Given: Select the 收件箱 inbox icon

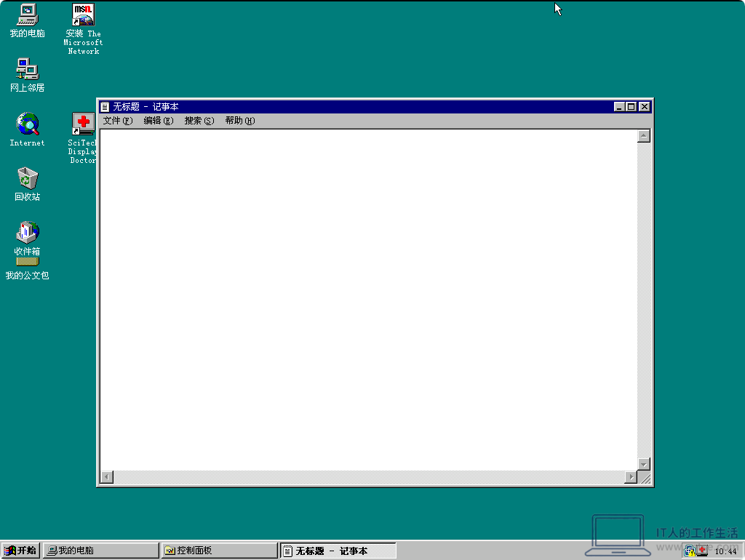Looking at the screenshot, I should coord(28,239).
